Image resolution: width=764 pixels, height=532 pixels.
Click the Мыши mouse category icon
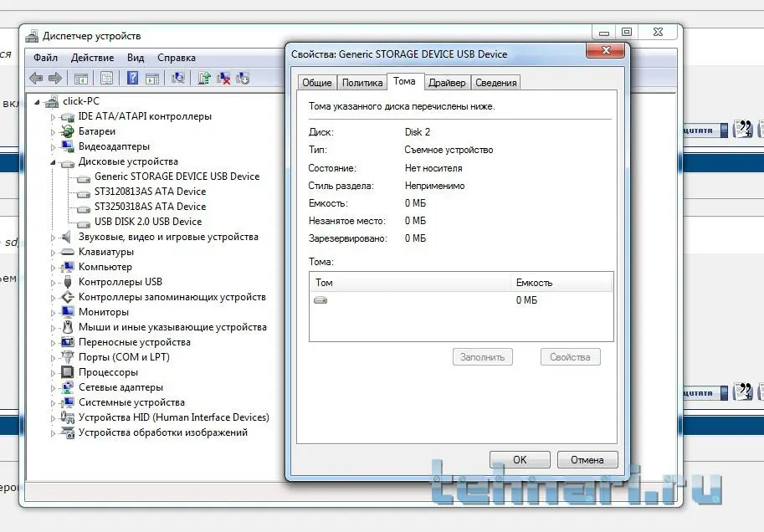[68, 327]
